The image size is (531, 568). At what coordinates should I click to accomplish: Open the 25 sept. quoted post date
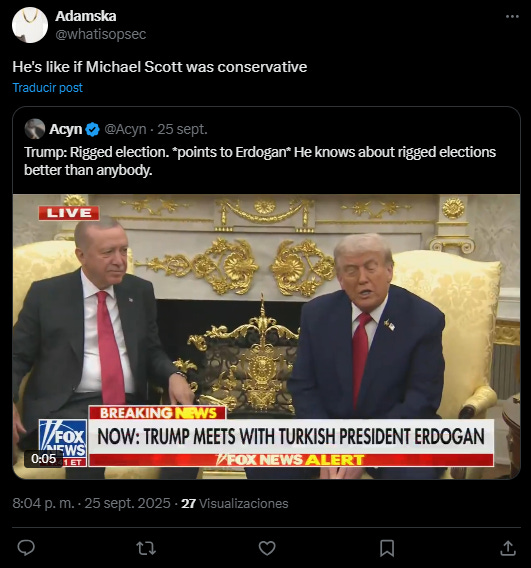[182, 129]
